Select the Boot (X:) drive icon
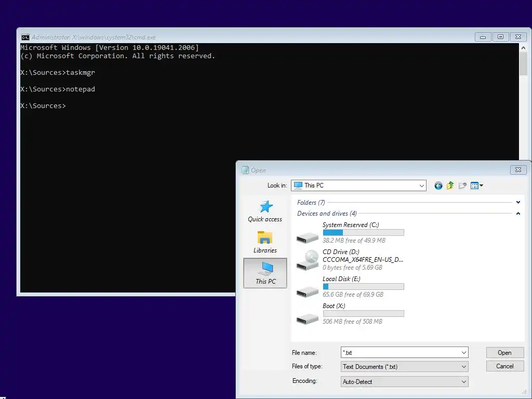The width and height of the screenshot is (532, 399). click(x=308, y=318)
